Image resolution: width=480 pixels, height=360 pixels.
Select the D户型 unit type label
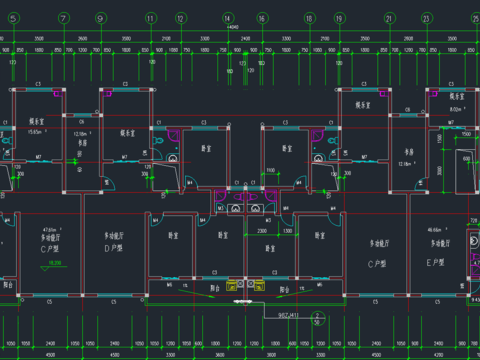coord(113,248)
